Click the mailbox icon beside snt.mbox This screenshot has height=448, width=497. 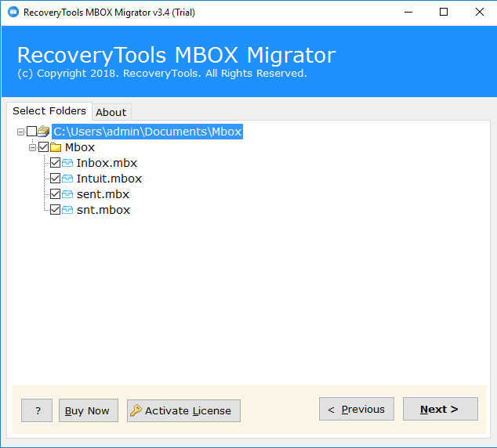(67, 210)
